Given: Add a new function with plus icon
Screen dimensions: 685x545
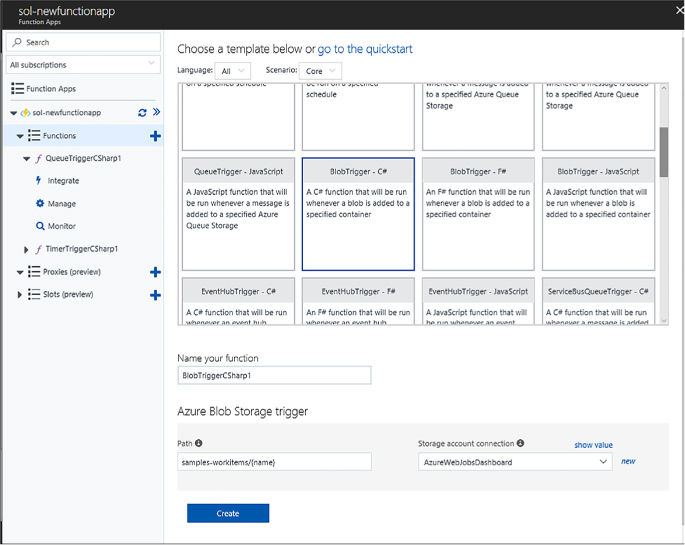Looking at the screenshot, I should 155,136.
